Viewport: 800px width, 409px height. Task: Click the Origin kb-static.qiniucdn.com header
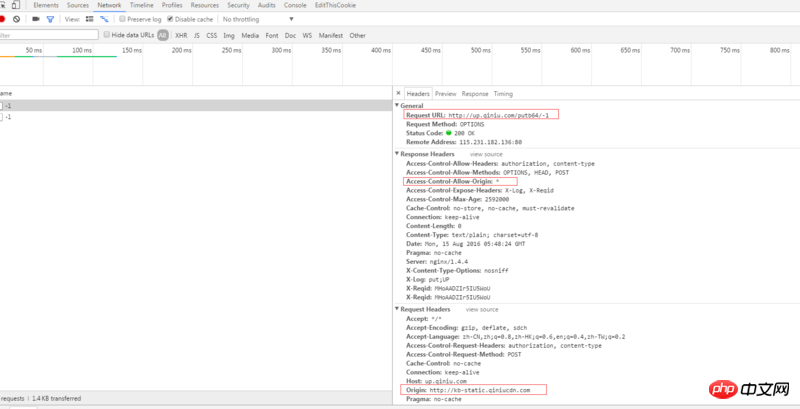(468, 390)
